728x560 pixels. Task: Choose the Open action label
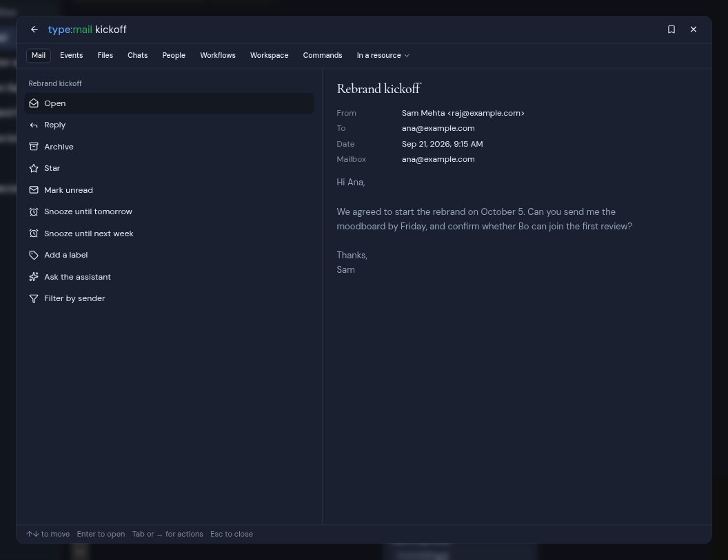[x=54, y=103]
